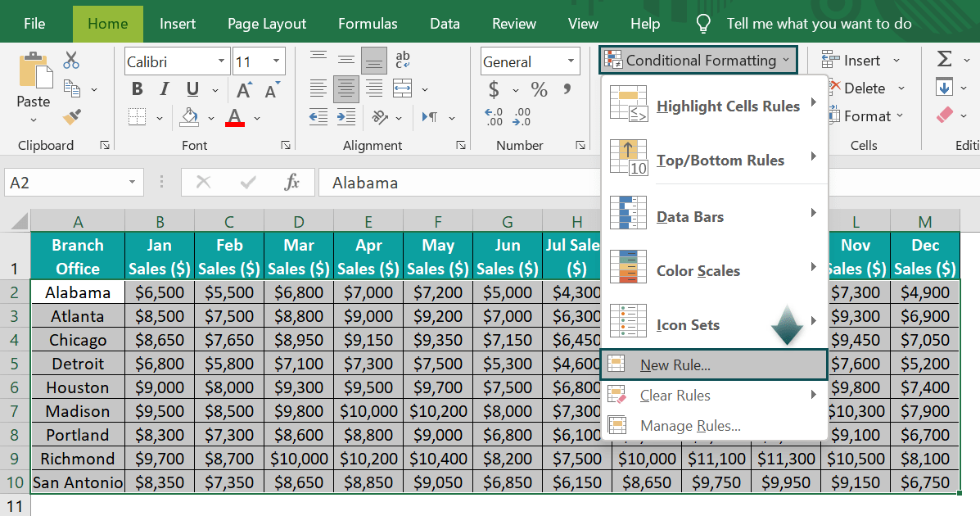
Task: Click the Name Box showing A2
Action: click(x=67, y=182)
